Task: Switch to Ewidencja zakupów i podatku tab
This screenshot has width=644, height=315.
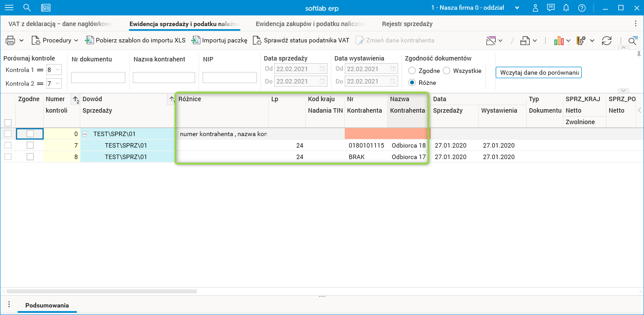Action: click(x=311, y=24)
